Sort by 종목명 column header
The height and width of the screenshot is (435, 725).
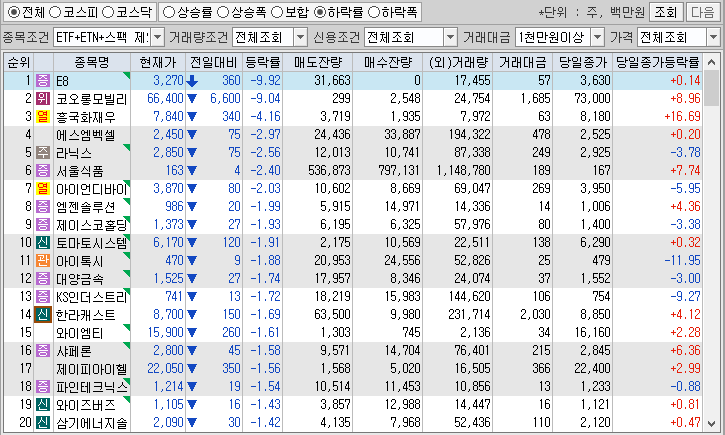tap(92, 62)
